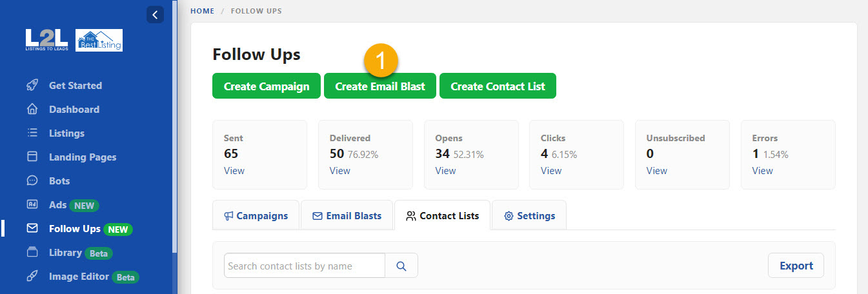Click the L2L Listings to Leads logo
The height and width of the screenshot is (294, 868).
46,40
